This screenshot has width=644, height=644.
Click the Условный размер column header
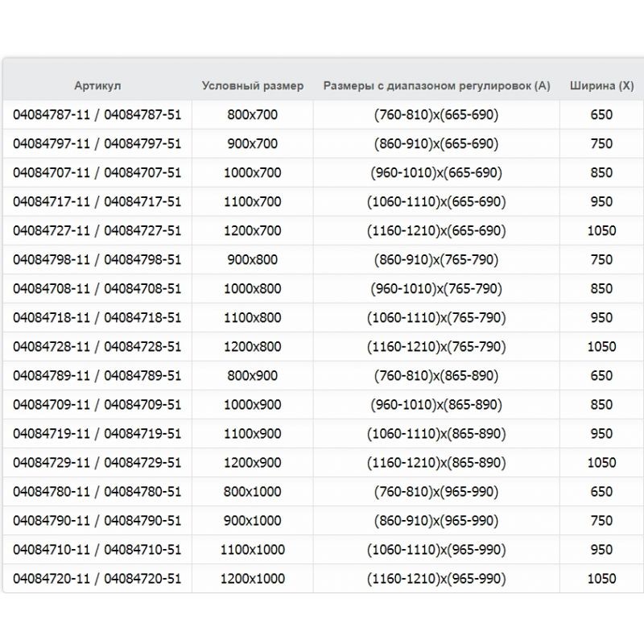(253, 86)
